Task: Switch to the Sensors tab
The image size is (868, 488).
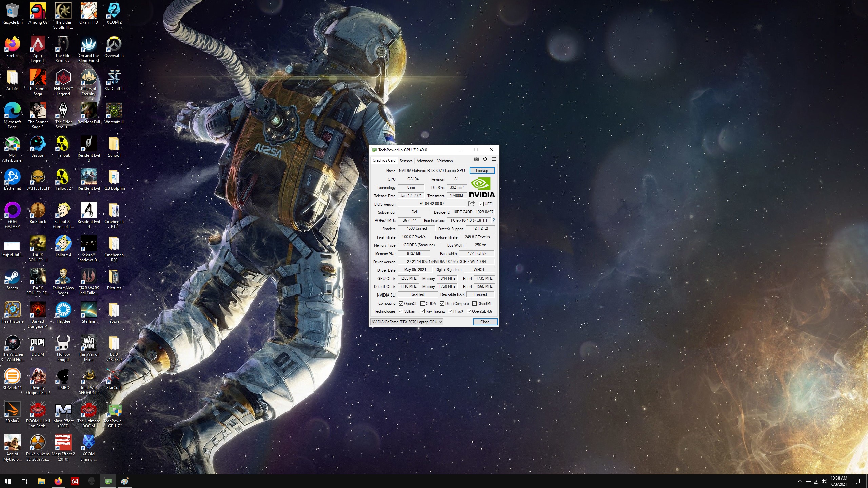Action: 406,161
